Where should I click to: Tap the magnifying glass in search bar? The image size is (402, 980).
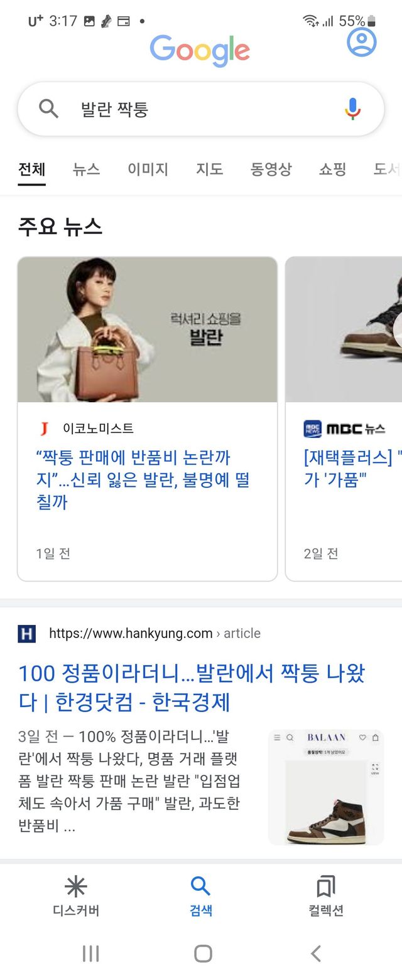pyautogui.click(x=48, y=109)
